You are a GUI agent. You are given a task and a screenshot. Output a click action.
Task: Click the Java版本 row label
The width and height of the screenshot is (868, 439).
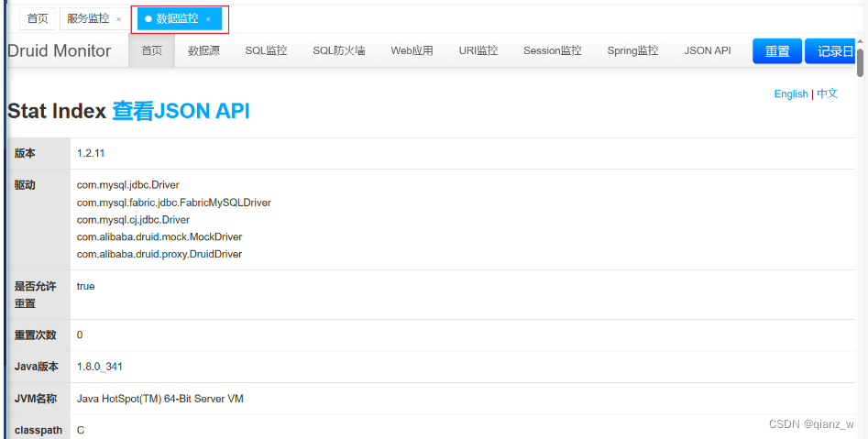(37, 367)
